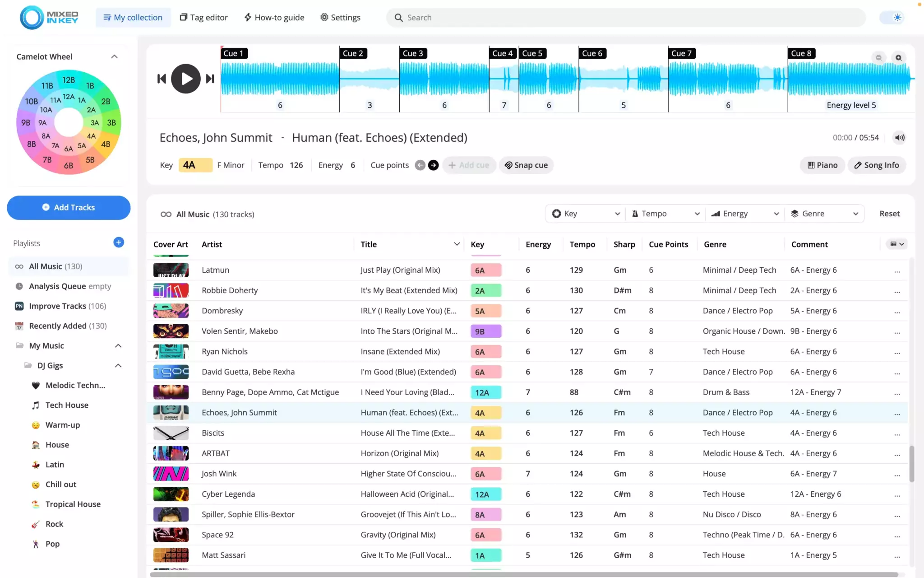Select 12A on the Camelot Wheel

click(69, 97)
